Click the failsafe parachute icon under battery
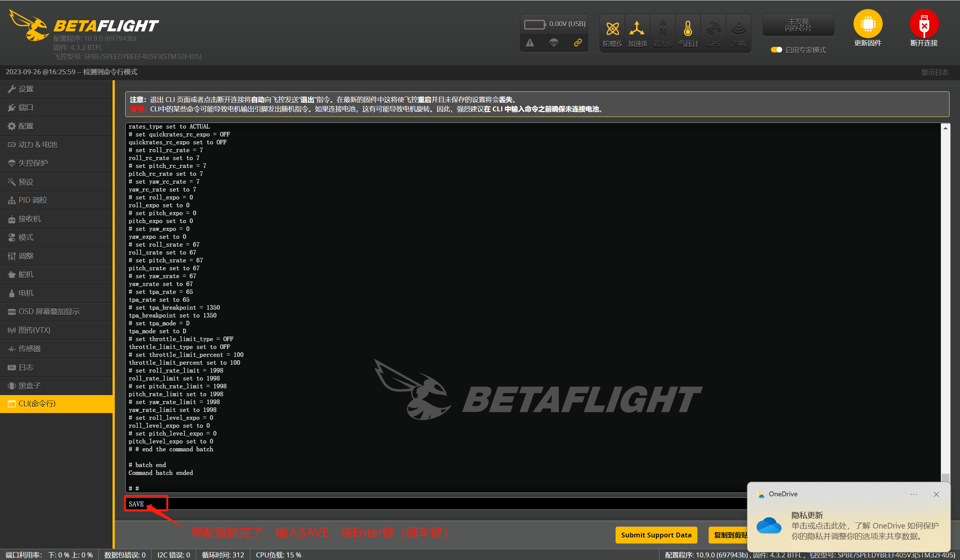Image resolution: width=960 pixels, height=560 pixels. tap(553, 43)
